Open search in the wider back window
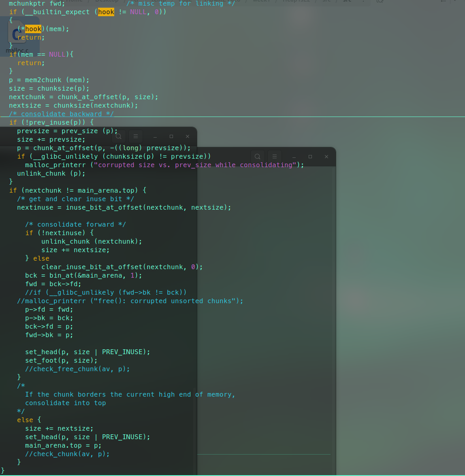The height and width of the screenshot is (476, 465). (x=258, y=157)
